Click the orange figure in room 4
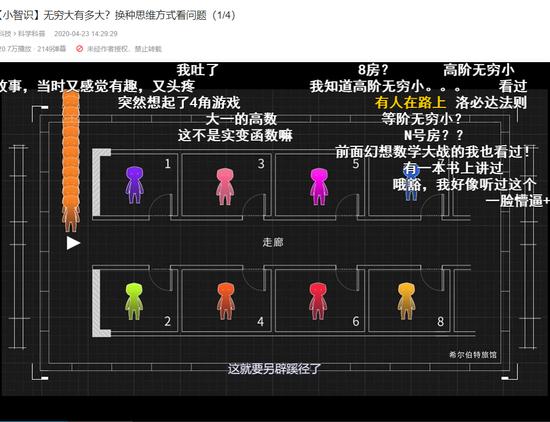Image resolution: width=550 pixels, height=422 pixels. point(226,301)
